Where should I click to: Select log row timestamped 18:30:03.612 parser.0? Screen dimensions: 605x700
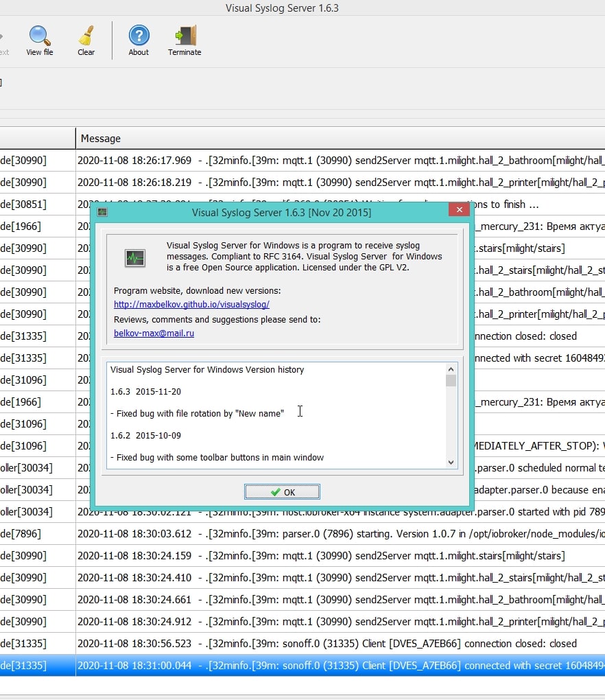coord(302,533)
